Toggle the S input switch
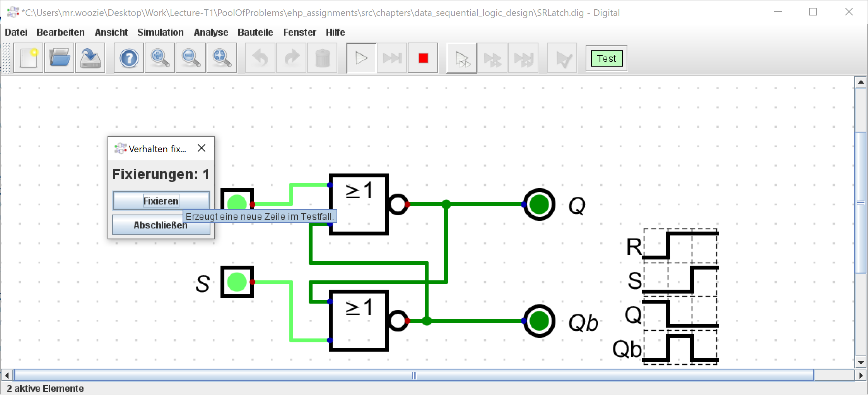The image size is (868, 395). (x=237, y=282)
